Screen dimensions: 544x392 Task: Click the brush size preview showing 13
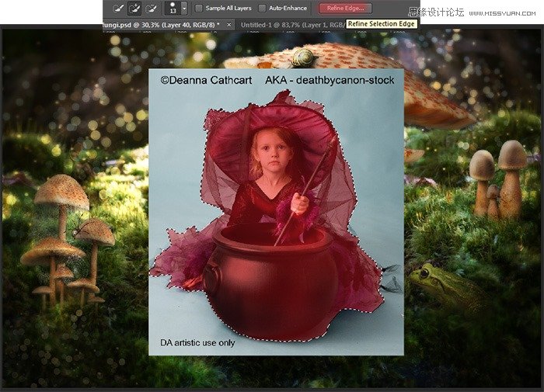click(173, 9)
